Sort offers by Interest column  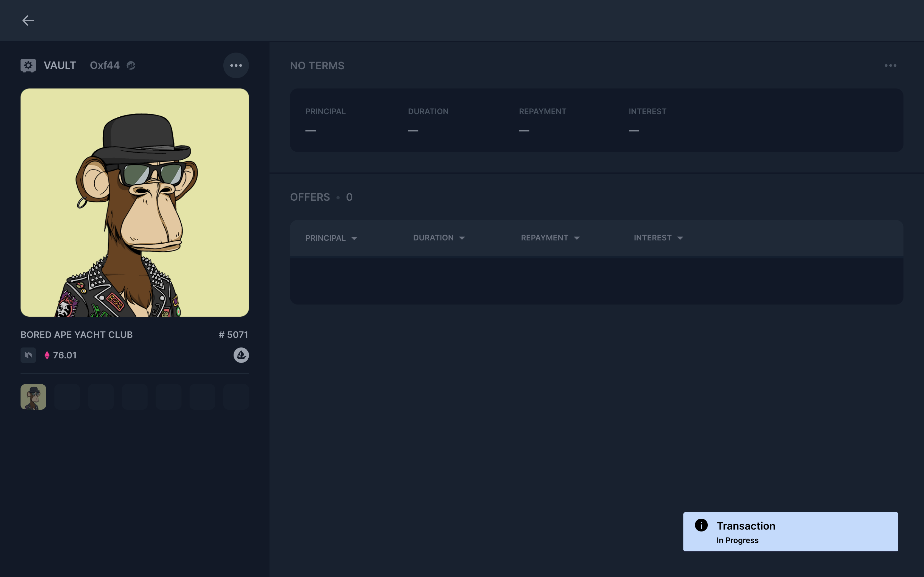coord(658,238)
